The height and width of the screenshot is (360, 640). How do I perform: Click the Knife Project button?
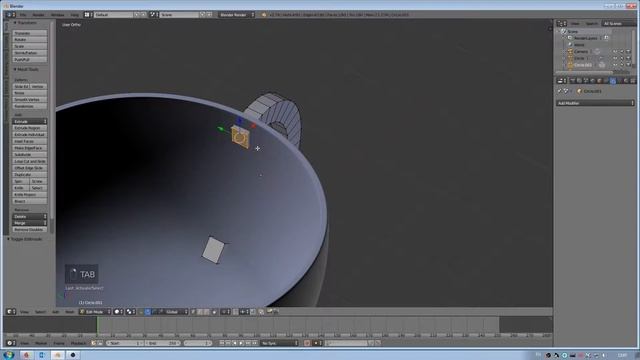coord(29,195)
